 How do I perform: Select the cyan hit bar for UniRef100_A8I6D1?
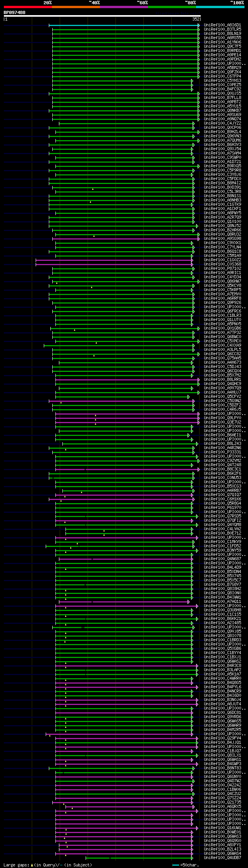tap(123, 25)
